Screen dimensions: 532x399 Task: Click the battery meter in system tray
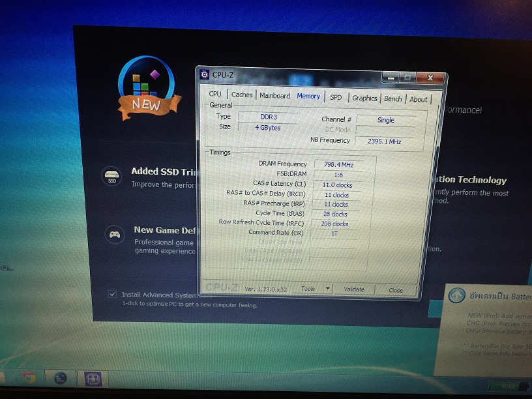508,387
